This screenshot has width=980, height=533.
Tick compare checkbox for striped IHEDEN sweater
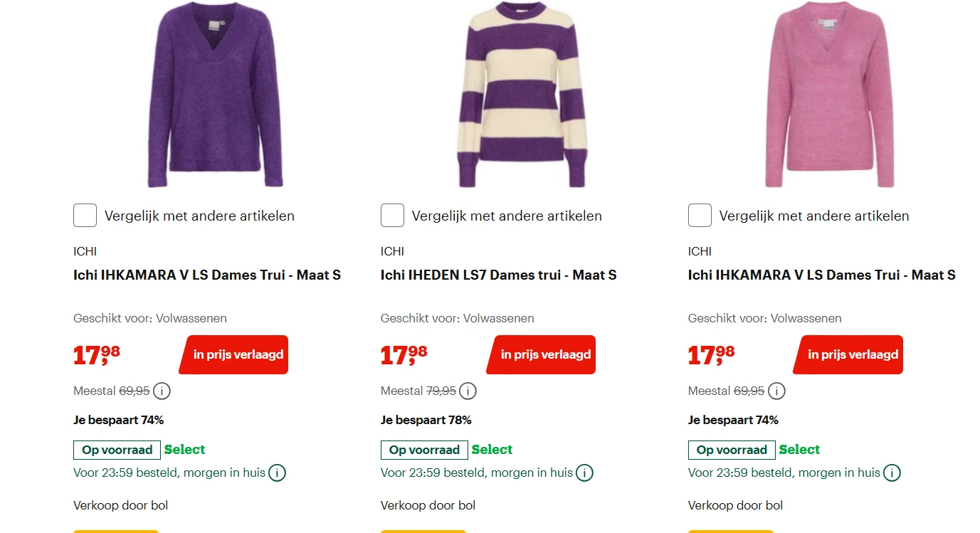pos(392,216)
